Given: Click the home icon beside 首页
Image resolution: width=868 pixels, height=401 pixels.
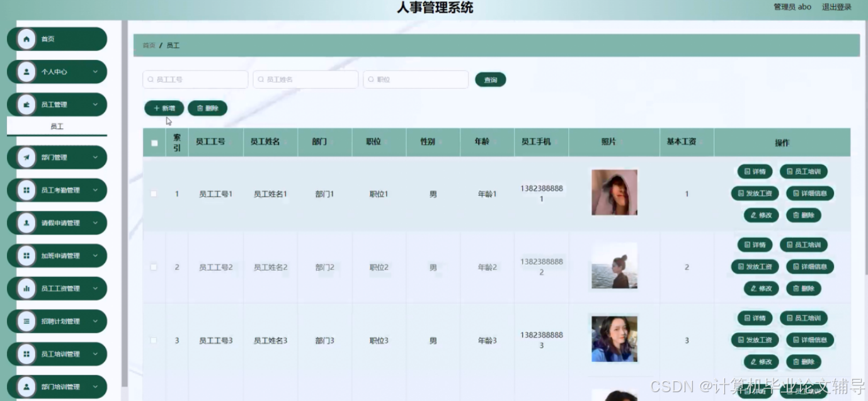Looking at the screenshot, I should tap(25, 38).
